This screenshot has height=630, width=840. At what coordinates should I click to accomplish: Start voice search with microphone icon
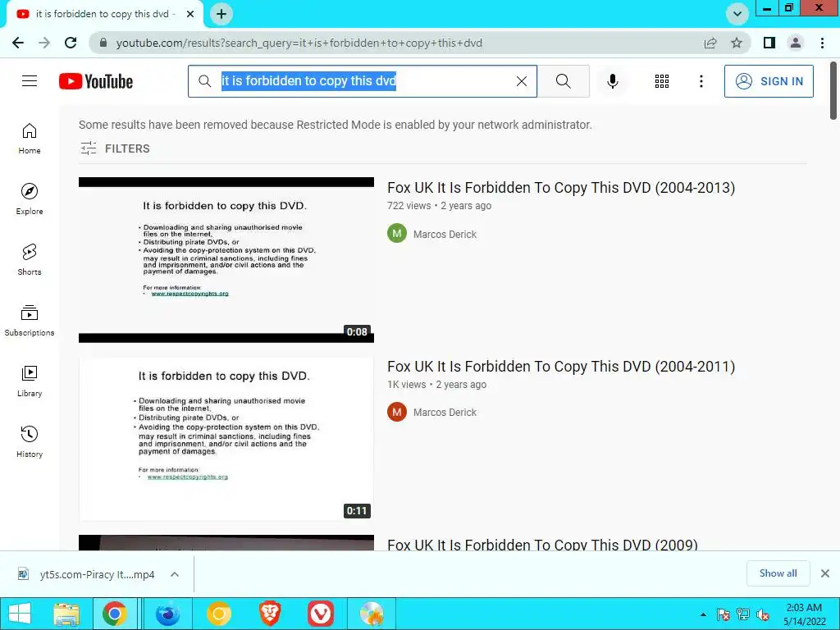[x=612, y=81]
